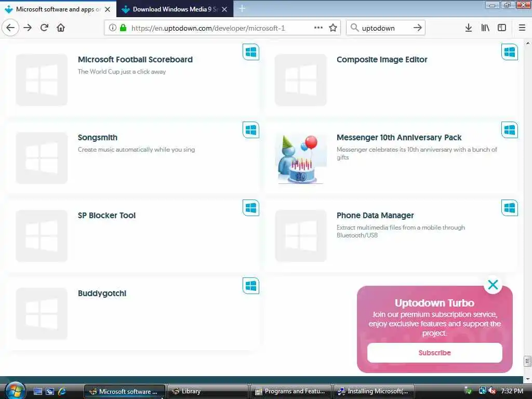Click the Safely Remove Hardware tray icon
The height and width of the screenshot is (399, 532).
(x=468, y=391)
